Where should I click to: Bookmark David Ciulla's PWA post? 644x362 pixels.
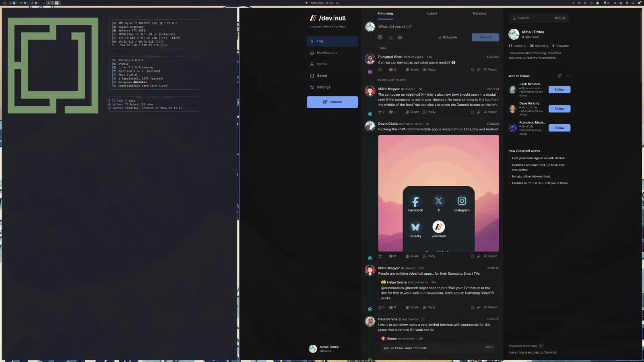[x=472, y=256]
